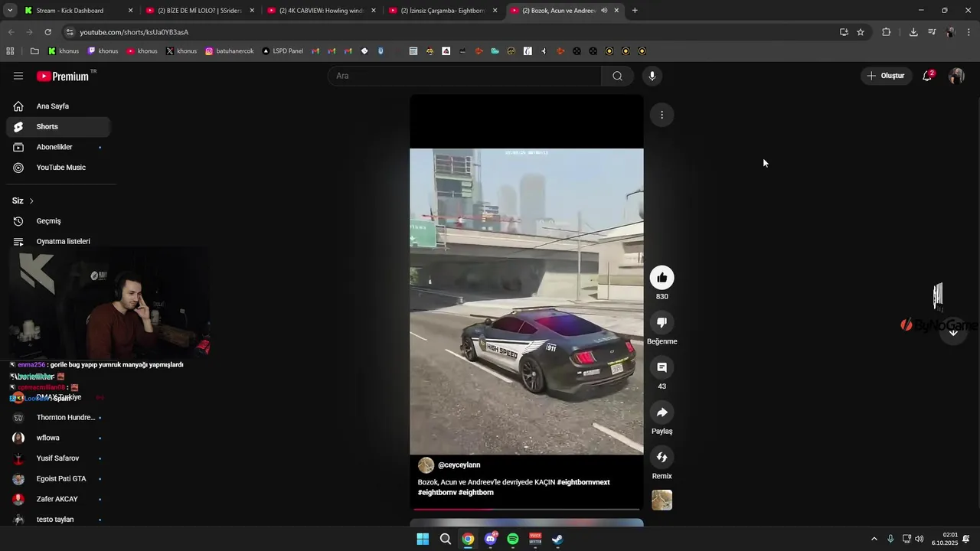Image resolution: width=980 pixels, height=551 pixels.
Task: Click the Ara search field
Action: pos(465,76)
